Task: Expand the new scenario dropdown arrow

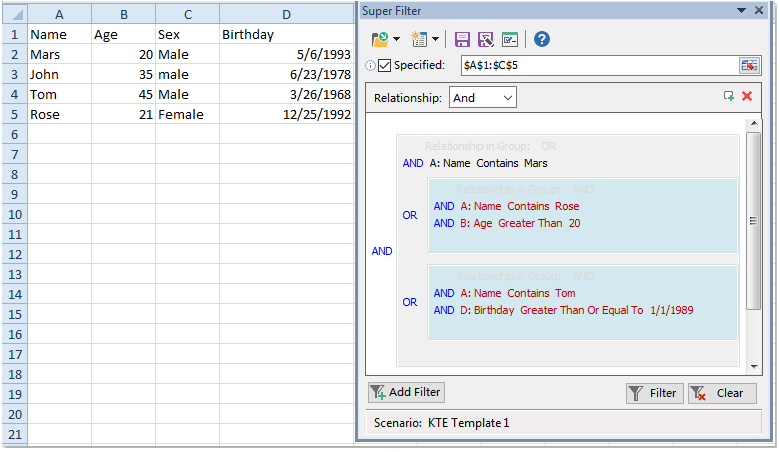Action: tap(436, 40)
